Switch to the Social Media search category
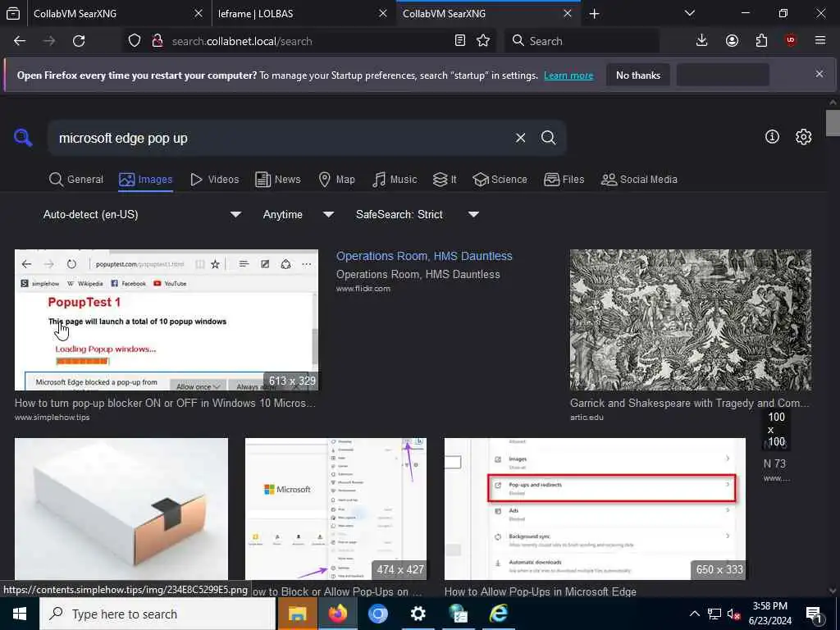The image size is (840, 630). point(639,180)
